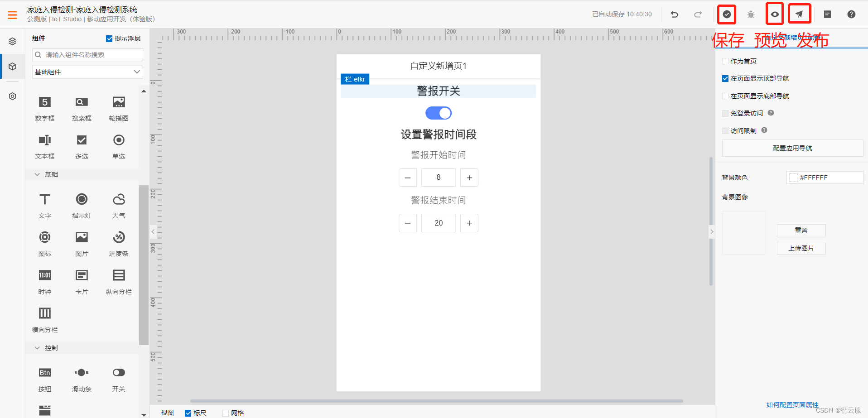This screenshot has width=868, height=418.
Task: Select the 栏-etkr column tag on canvas
Action: click(x=355, y=79)
